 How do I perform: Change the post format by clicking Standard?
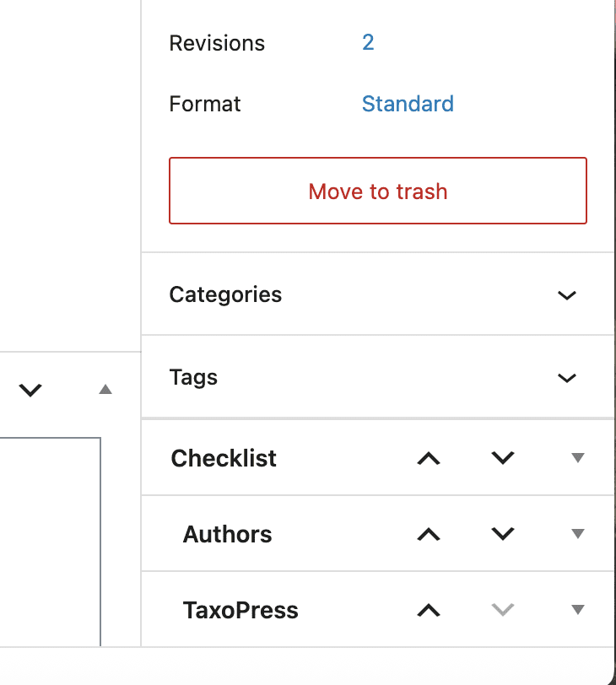(x=408, y=103)
